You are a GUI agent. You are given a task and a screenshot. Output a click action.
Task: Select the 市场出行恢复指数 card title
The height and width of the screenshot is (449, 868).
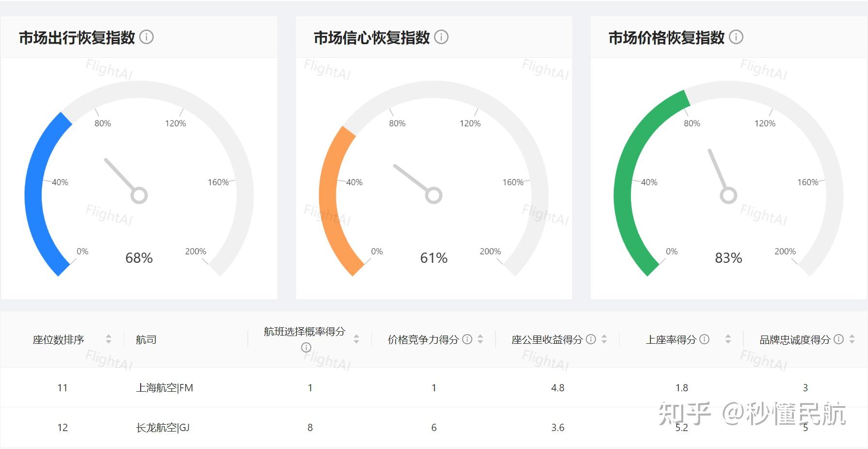tap(77, 37)
